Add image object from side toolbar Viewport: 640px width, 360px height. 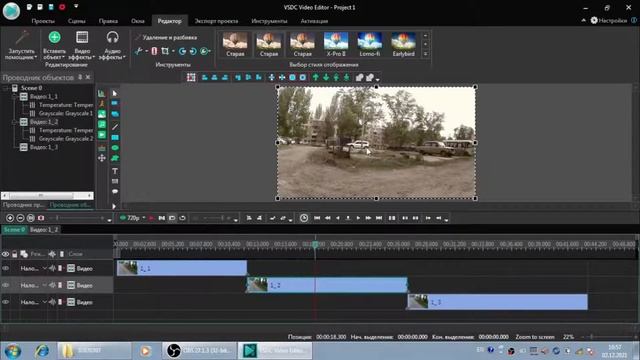click(x=102, y=114)
